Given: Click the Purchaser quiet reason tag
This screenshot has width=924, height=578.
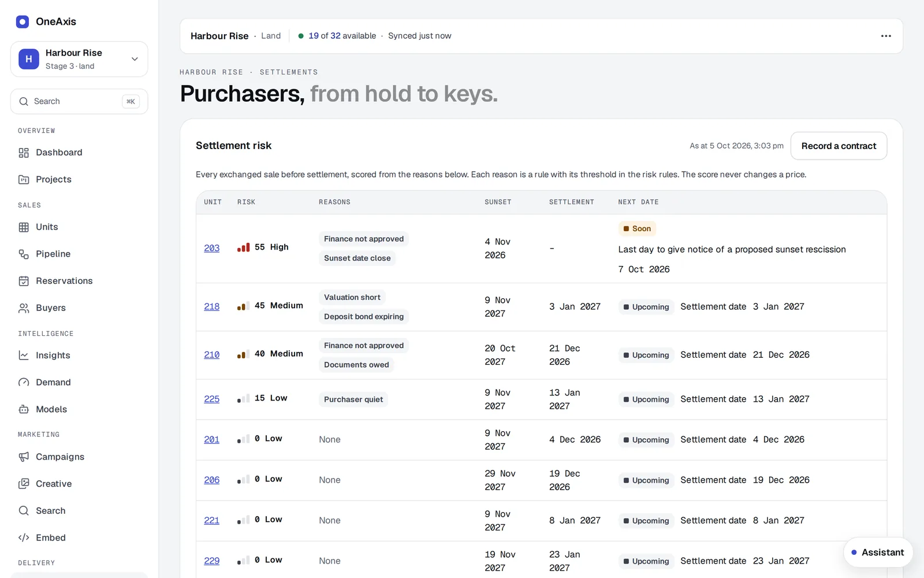Looking at the screenshot, I should [353, 399].
